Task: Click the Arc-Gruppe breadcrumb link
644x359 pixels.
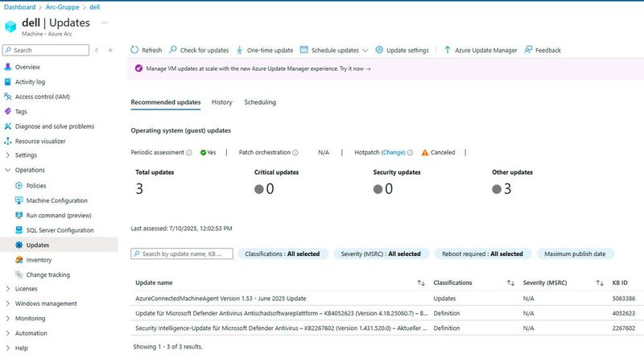Action: [63, 7]
